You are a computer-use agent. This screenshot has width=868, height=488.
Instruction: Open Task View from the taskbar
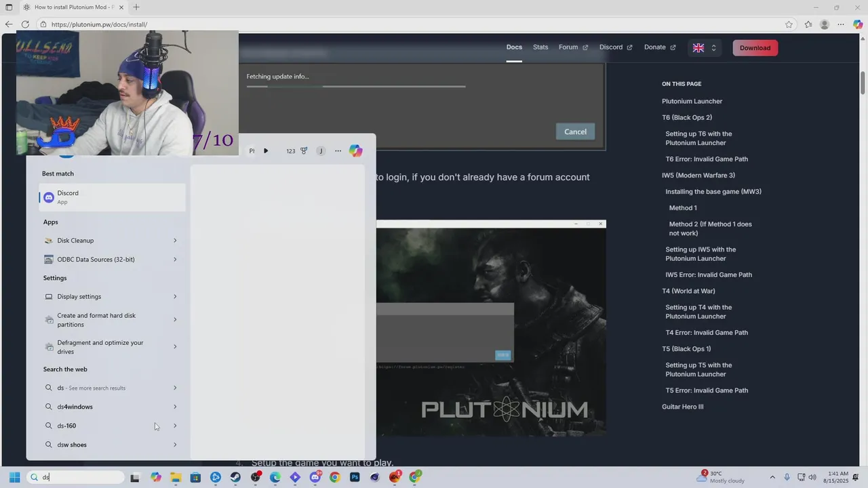click(x=135, y=477)
